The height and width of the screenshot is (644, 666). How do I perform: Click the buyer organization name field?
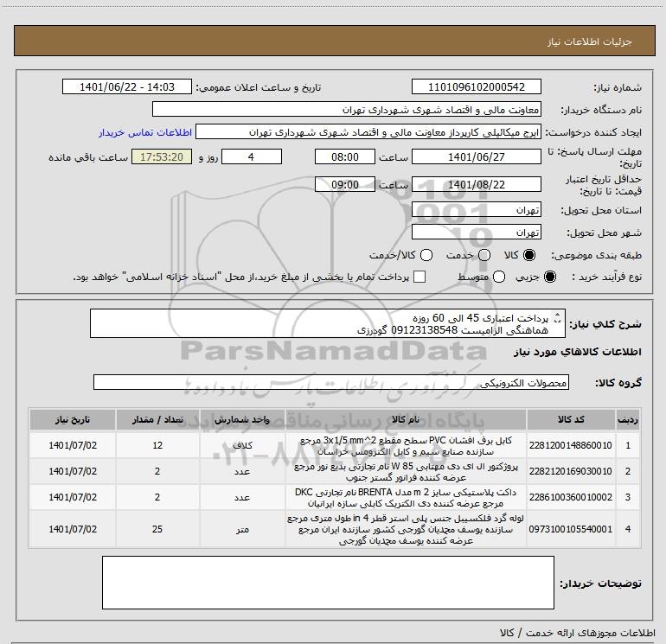pos(347,110)
